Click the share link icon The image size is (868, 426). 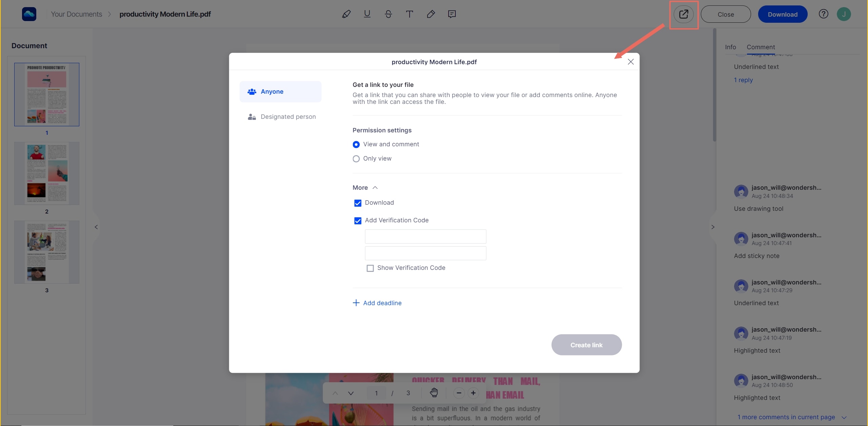(684, 14)
